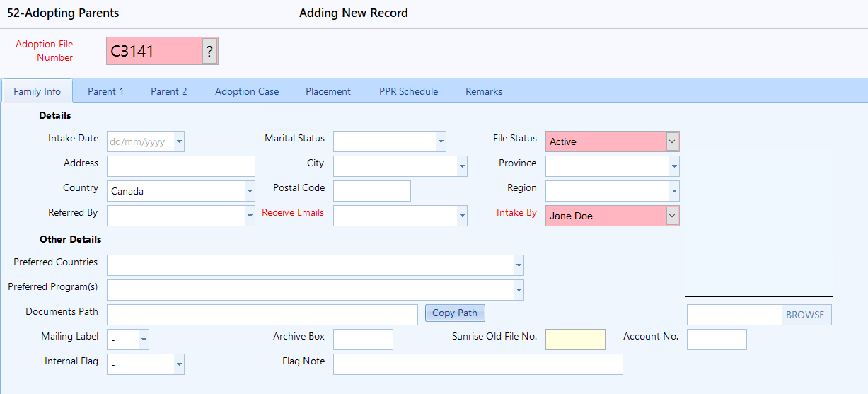This screenshot has width=868, height=394.
Task: Click the BROWSE button
Action: point(805,315)
